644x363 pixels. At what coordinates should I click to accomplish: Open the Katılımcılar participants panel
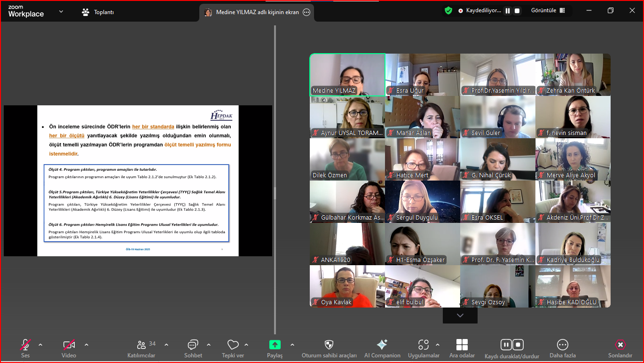pyautogui.click(x=141, y=345)
